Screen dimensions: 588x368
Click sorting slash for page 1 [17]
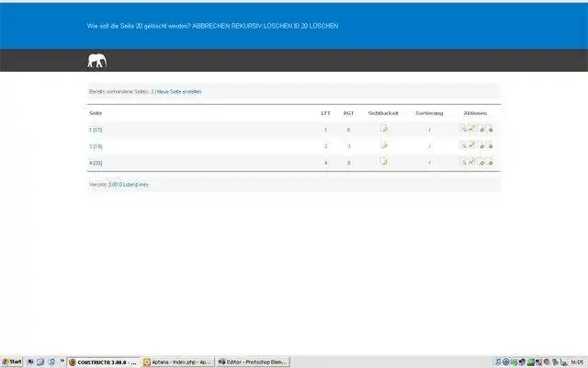[429, 130]
